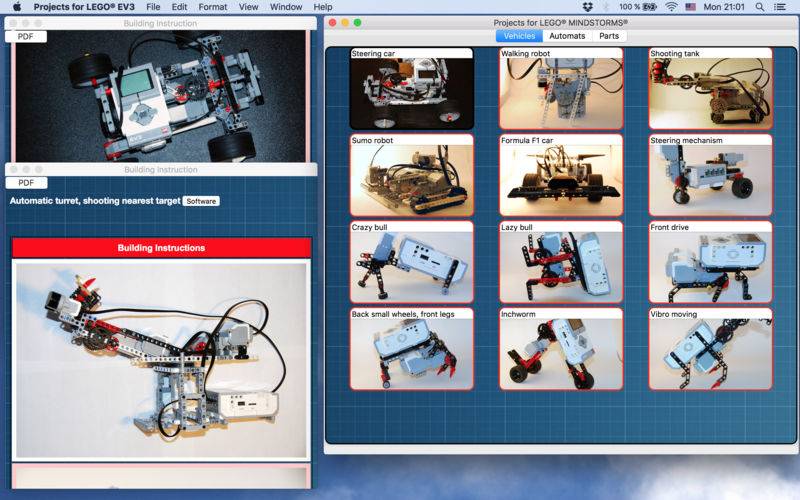Open the Vibro moving project
Image resolution: width=800 pixels, height=500 pixels.
pyautogui.click(x=710, y=349)
